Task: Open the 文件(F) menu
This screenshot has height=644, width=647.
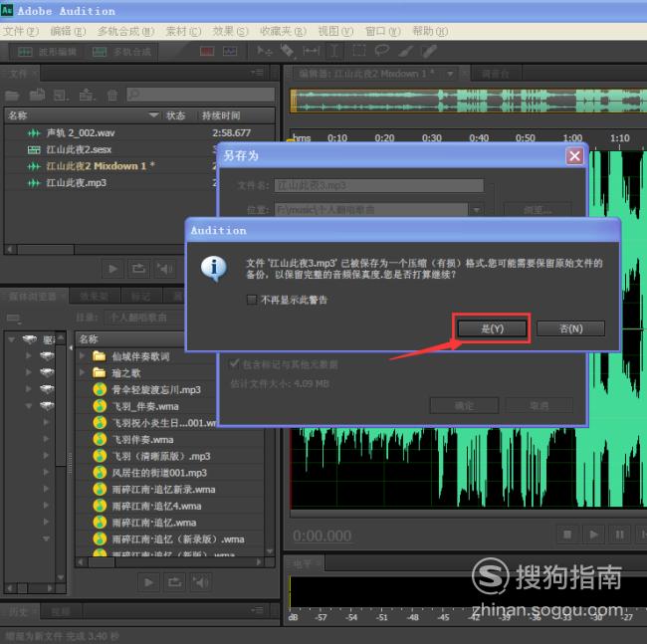Action: (x=21, y=31)
